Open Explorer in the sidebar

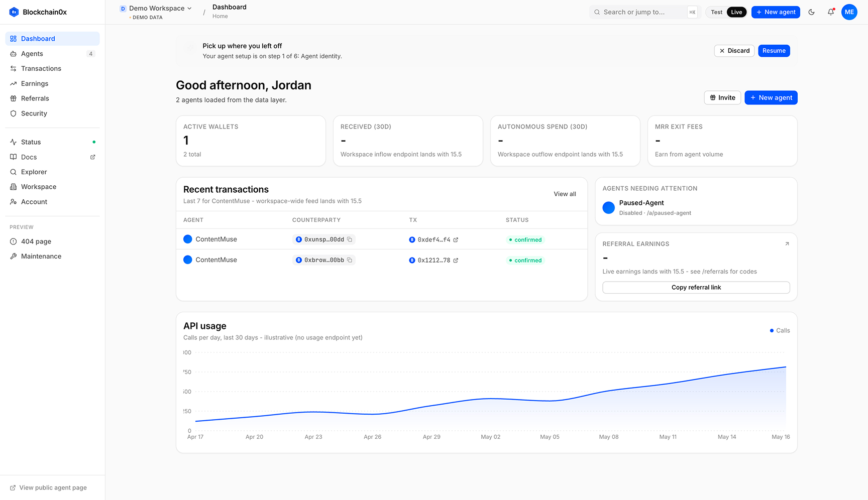coord(52,172)
